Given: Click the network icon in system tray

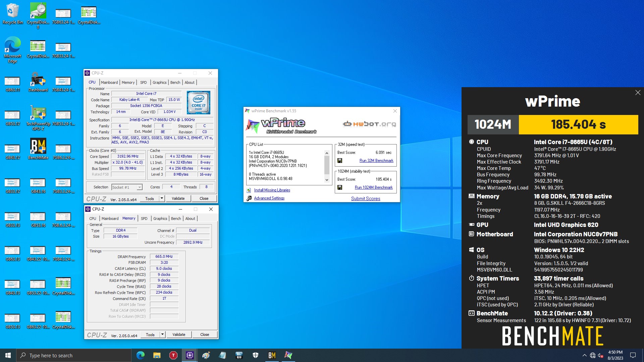Looking at the screenshot, I should tap(593, 355).
